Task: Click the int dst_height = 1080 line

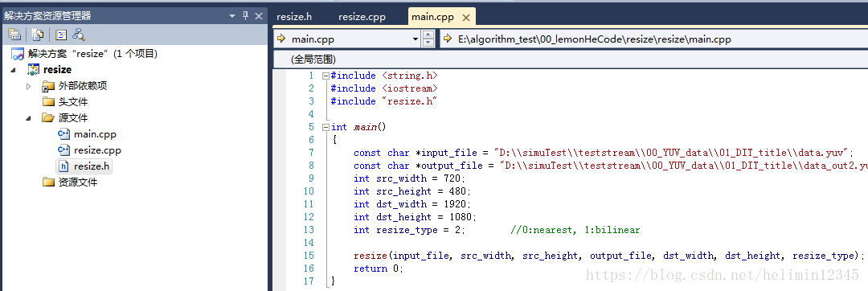Action: [416, 217]
